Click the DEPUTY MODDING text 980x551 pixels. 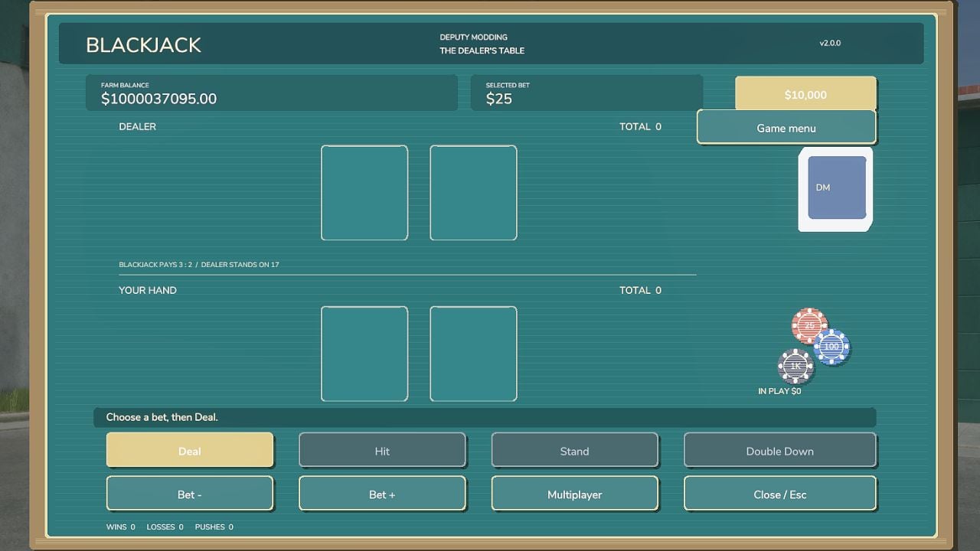[x=473, y=37]
